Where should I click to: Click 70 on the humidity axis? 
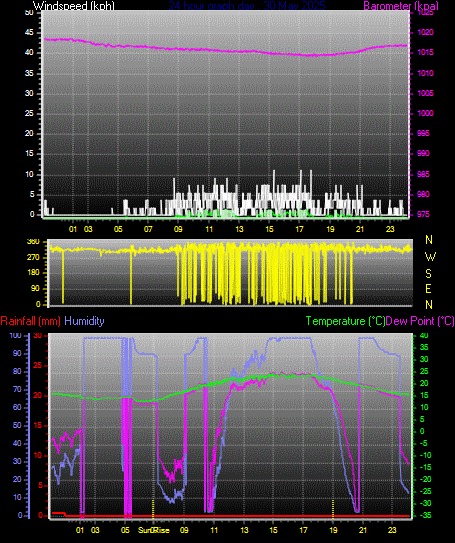(17, 390)
